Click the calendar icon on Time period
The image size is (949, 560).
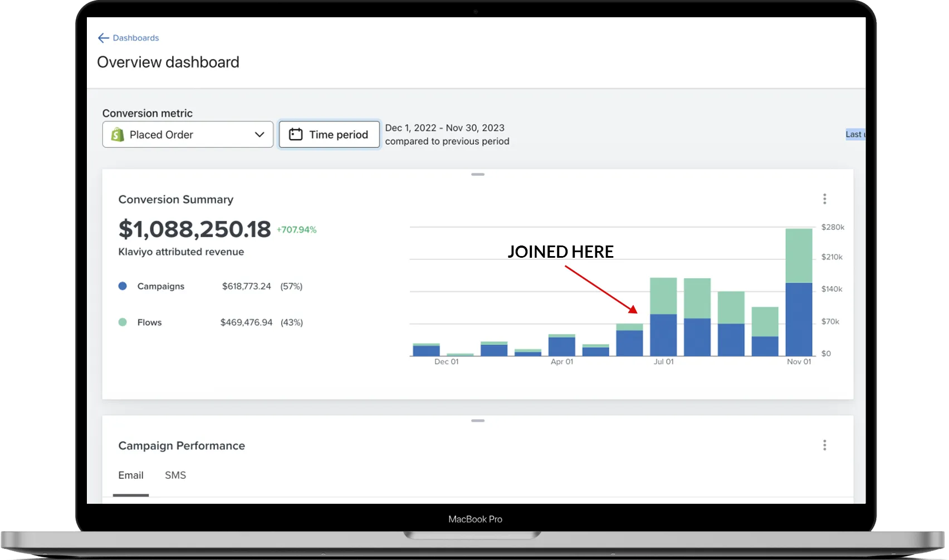(296, 135)
